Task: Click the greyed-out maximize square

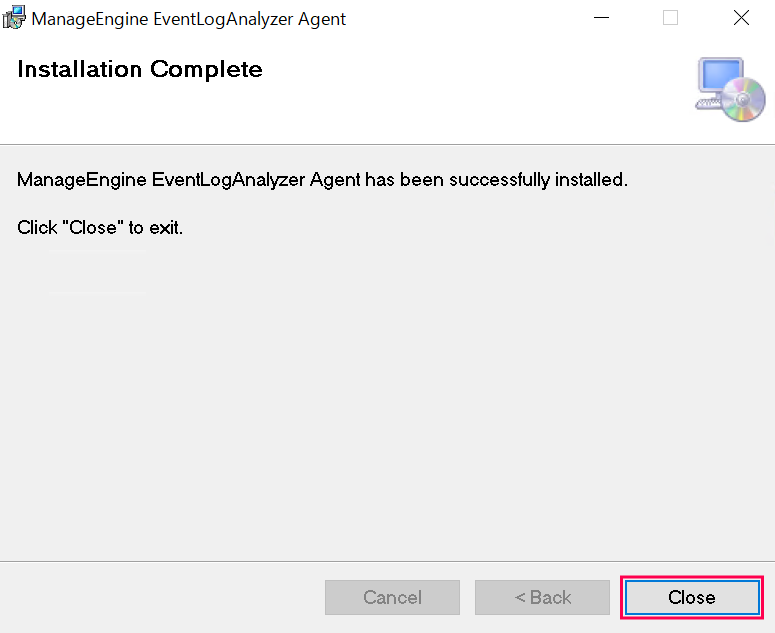Action: tap(670, 18)
